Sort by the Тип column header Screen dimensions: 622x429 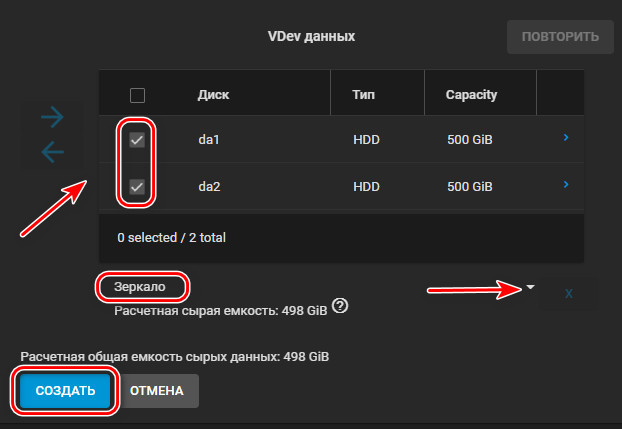click(x=363, y=95)
